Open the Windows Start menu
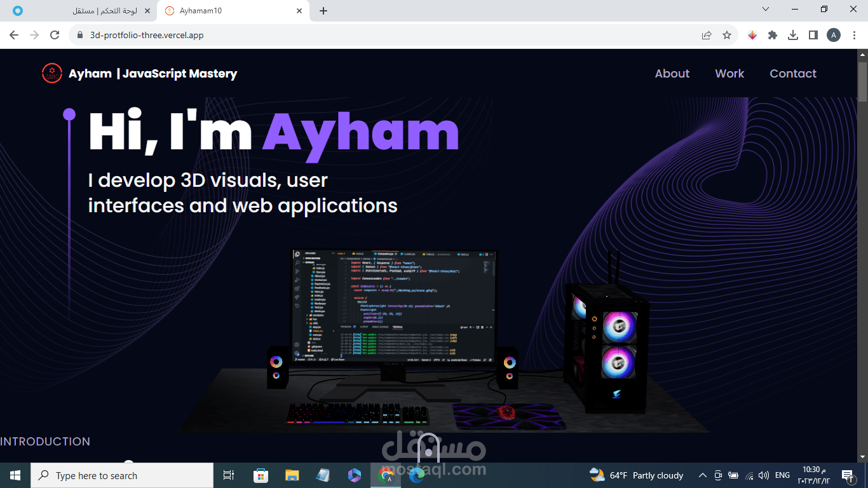This screenshot has height=488, width=868. [x=15, y=475]
